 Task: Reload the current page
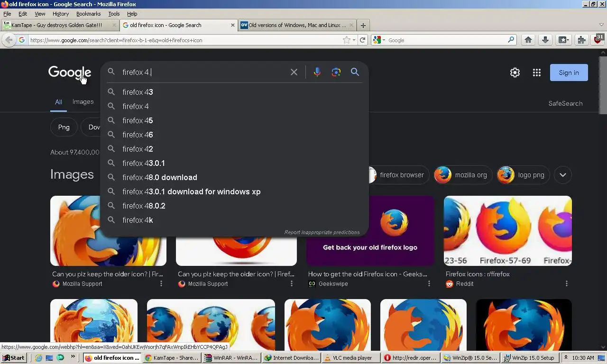[363, 40]
